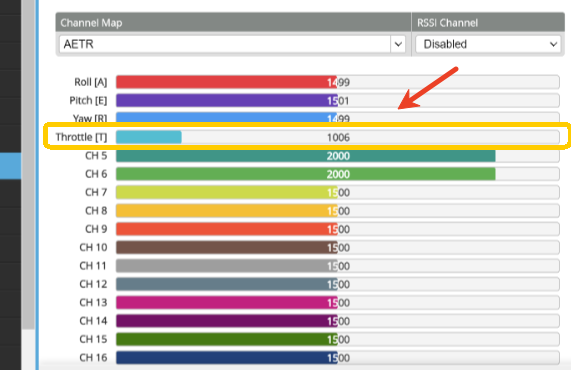The height and width of the screenshot is (370, 571).
Task: Click the CH 13 magenta channel bar
Action: pos(338,303)
